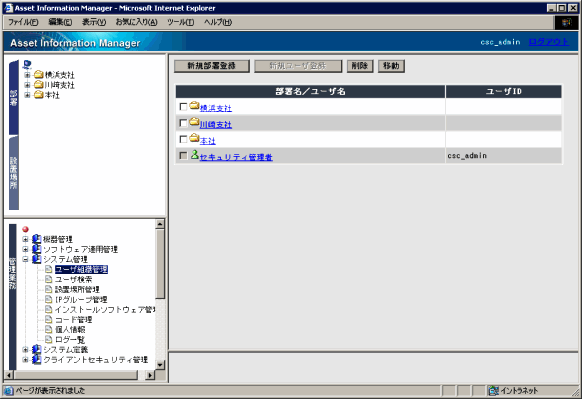Click folder icon of 横浜支社 in tree

39,75
